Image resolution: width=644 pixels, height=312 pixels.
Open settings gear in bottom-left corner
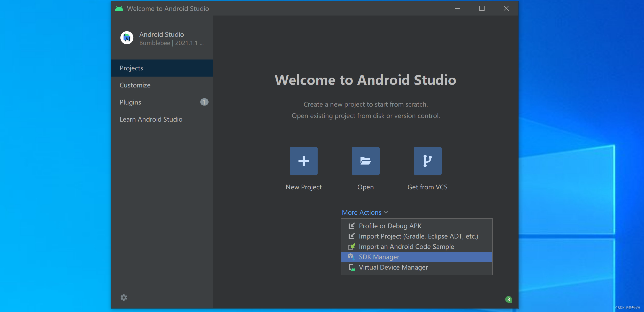[124, 297]
